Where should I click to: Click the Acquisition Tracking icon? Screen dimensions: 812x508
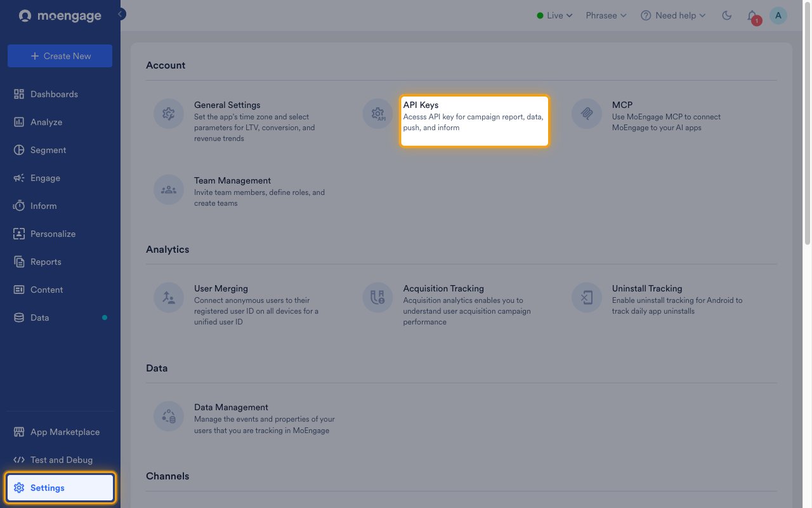click(377, 298)
